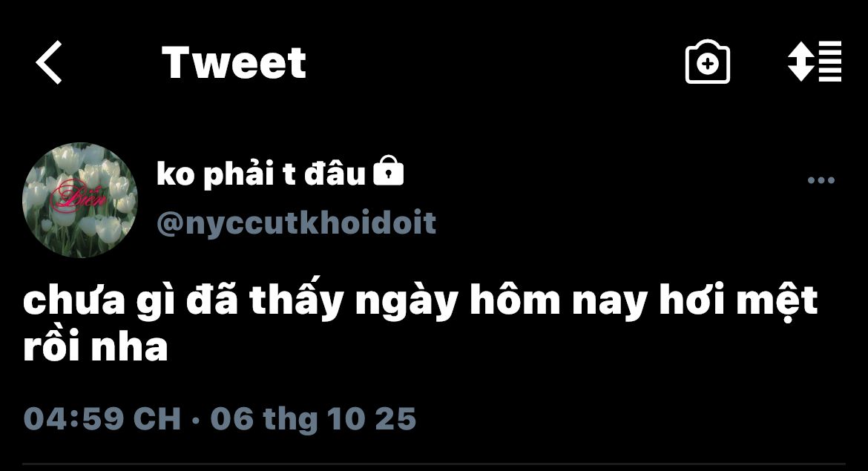Image resolution: width=868 pixels, height=471 pixels.
Task: Tap the words "rồi nha" in the tweet
Action: [95, 348]
